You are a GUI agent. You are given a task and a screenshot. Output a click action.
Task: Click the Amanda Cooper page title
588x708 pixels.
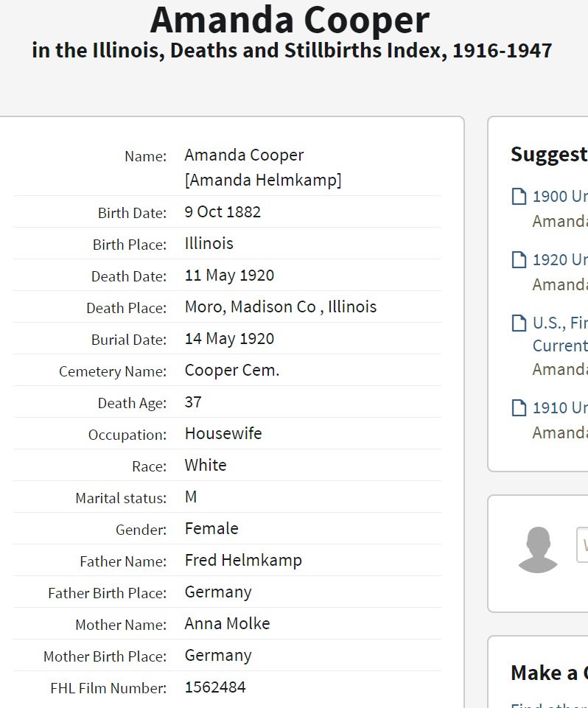(x=290, y=21)
